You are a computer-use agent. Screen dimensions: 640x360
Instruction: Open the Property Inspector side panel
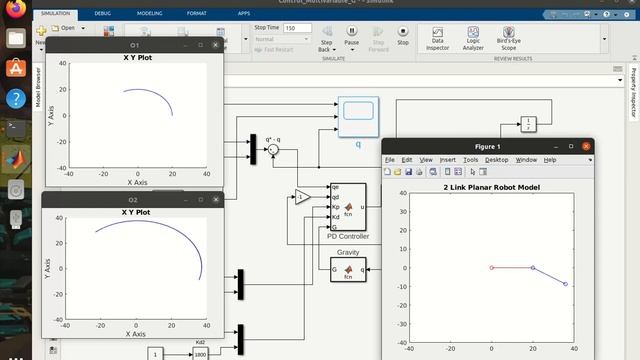[x=633, y=93]
